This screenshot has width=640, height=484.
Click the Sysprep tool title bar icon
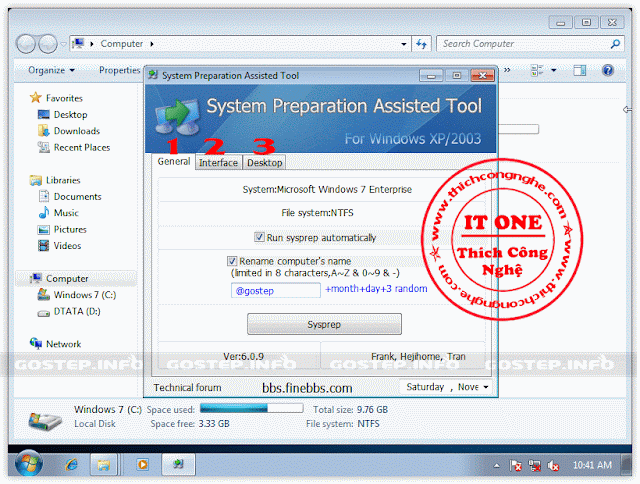click(153, 75)
